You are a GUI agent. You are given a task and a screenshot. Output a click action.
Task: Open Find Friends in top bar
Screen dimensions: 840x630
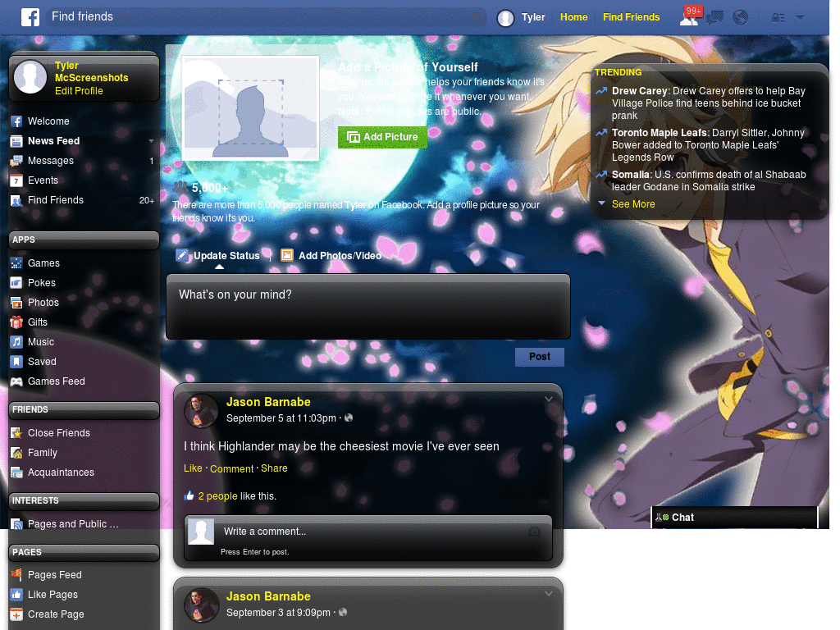coord(631,17)
